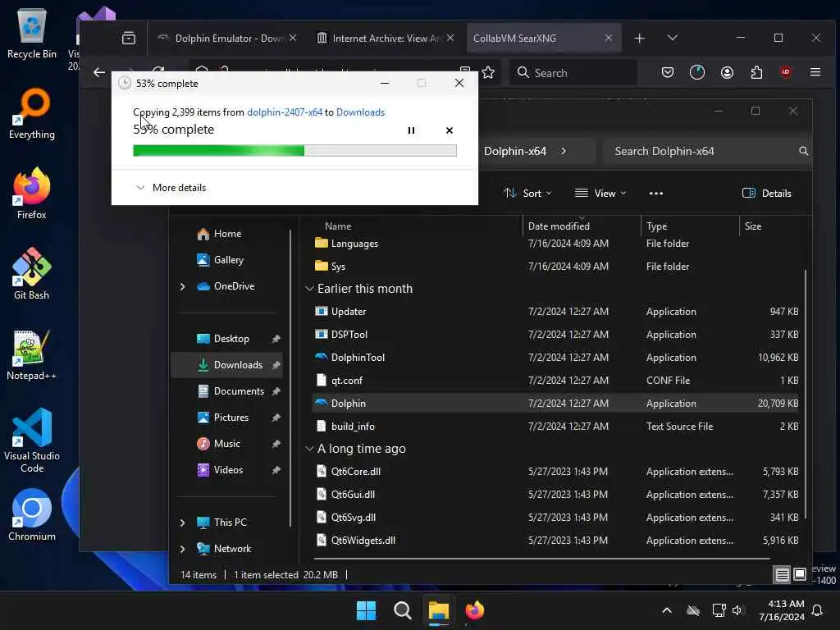The width and height of the screenshot is (840, 630).
Task: Select Qt6Gui.dll in the list
Action: (x=555, y=495)
